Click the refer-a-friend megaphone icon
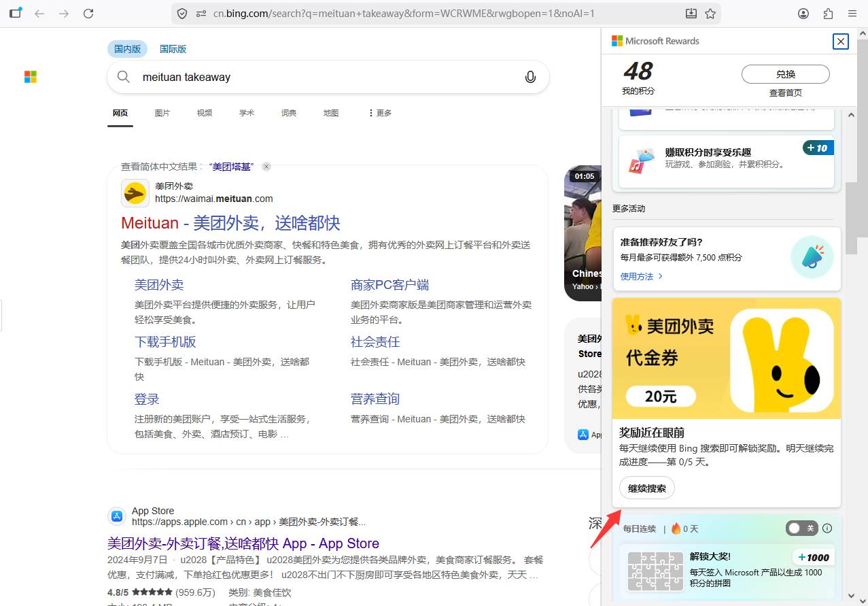This screenshot has height=606, width=868. (x=812, y=256)
